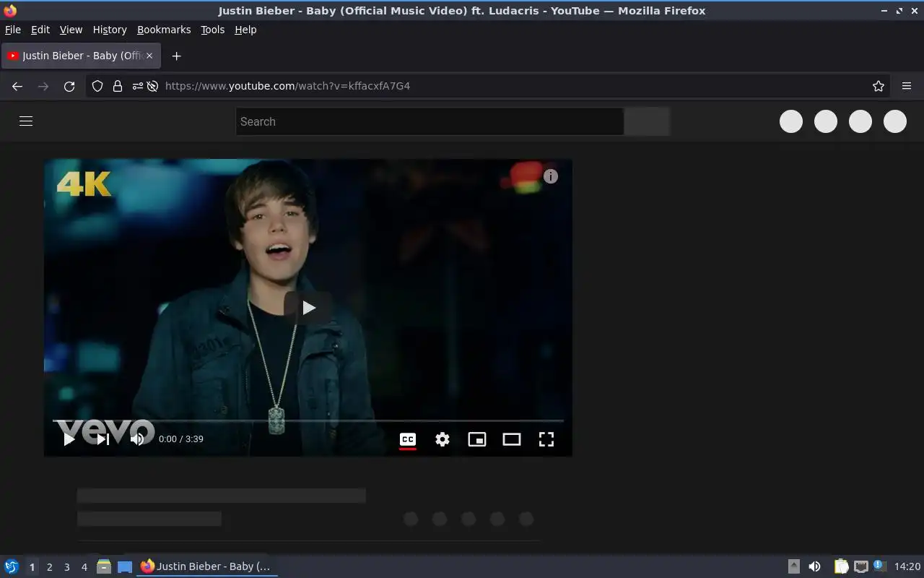The image size is (924, 578).
Task: Show site security lock information
Action: (x=117, y=86)
